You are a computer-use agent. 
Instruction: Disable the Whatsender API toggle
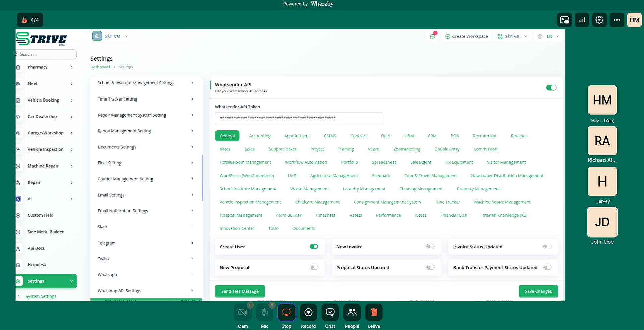[551, 88]
